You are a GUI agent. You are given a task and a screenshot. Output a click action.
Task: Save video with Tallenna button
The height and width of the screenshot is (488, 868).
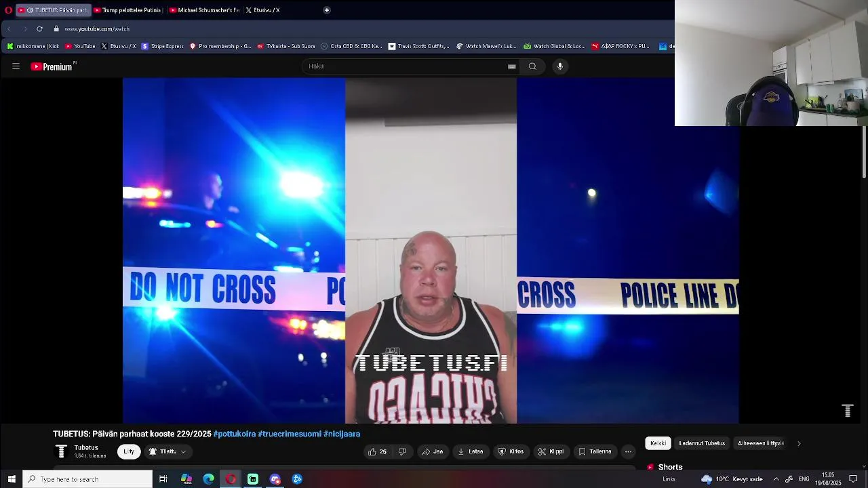point(595,451)
